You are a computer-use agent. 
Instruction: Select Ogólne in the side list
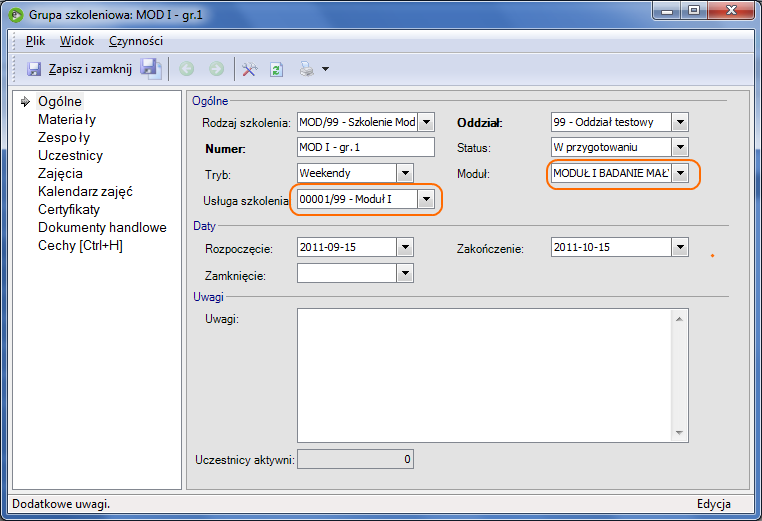60,101
